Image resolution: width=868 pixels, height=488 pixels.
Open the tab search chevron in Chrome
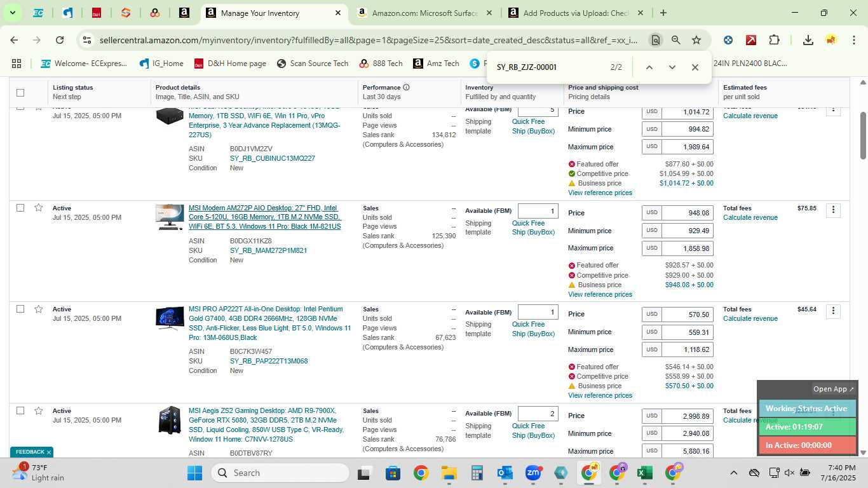pos(12,13)
